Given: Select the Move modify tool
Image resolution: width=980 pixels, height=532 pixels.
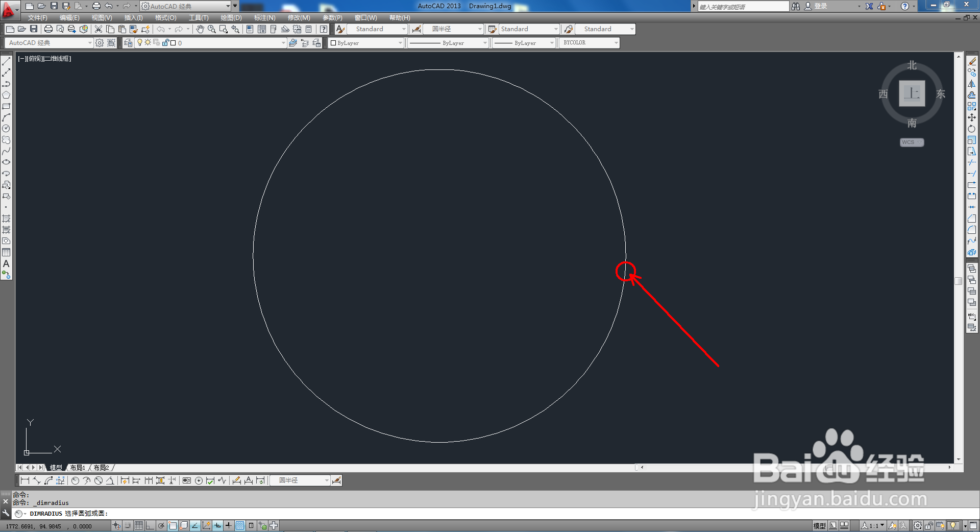Looking at the screenshot, I should [x=972, y=117].
